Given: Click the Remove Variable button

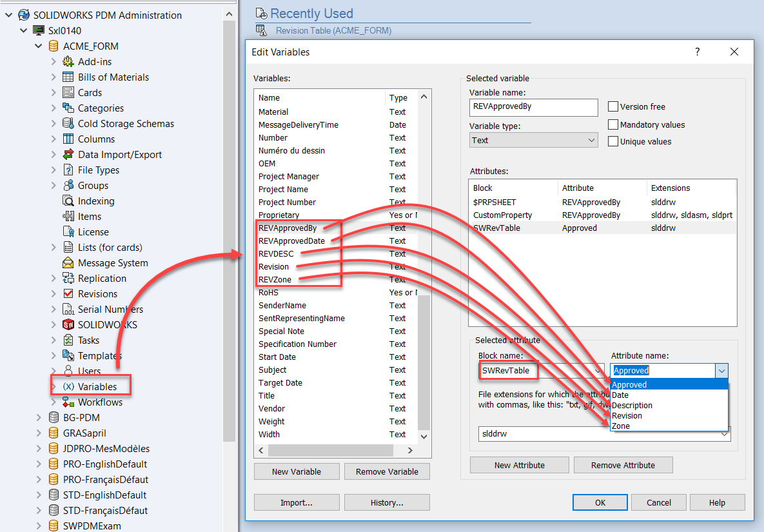Looking at the screenshot, I should coord(387,471).
